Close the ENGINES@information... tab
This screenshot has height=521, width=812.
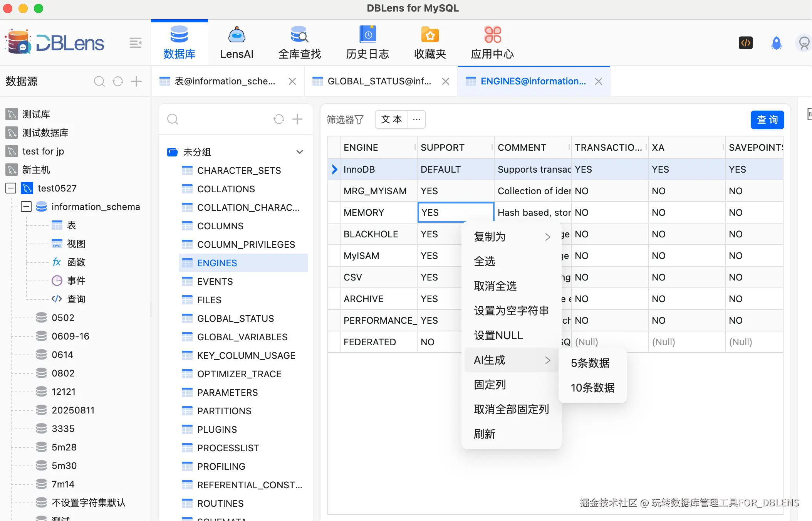click(x=599, y=81)
